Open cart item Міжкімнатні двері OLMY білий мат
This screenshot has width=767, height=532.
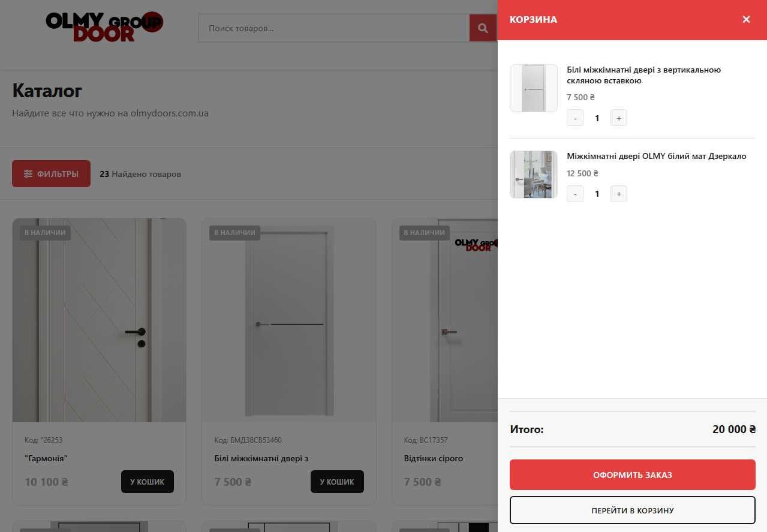657,156
